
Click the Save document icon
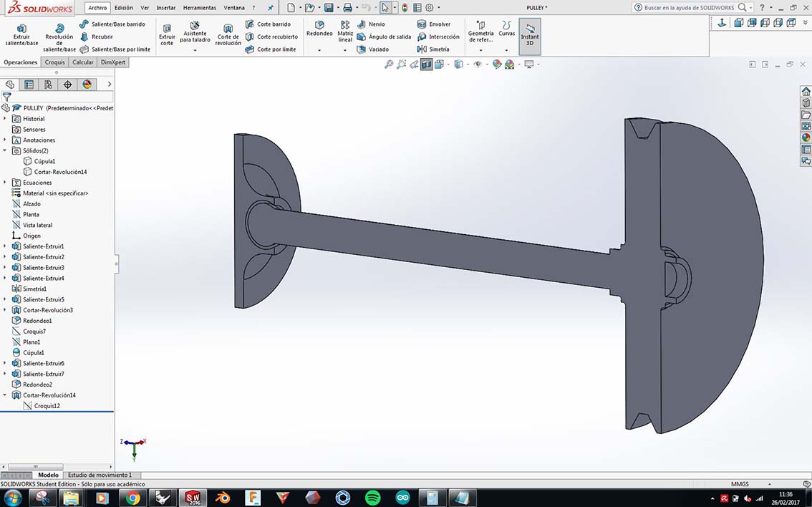329,8
